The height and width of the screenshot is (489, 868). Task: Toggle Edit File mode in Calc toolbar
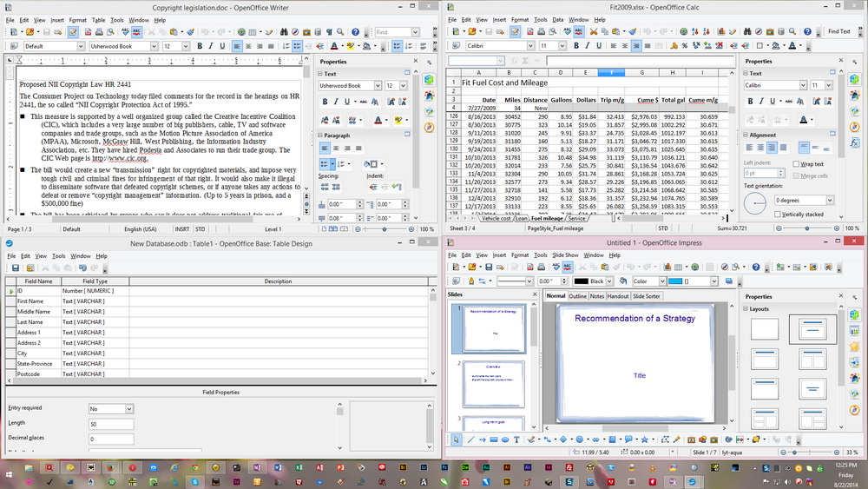[515, 31]
